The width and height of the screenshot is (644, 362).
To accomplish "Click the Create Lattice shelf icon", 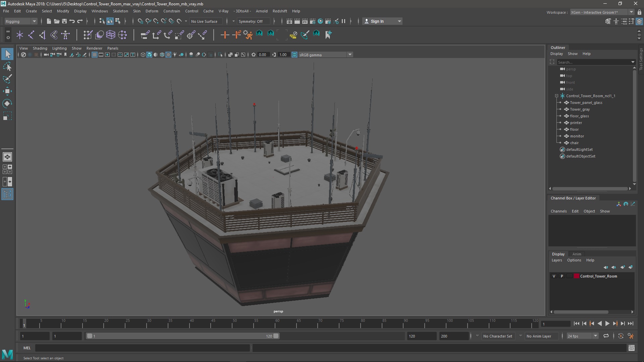I will 111,35.
